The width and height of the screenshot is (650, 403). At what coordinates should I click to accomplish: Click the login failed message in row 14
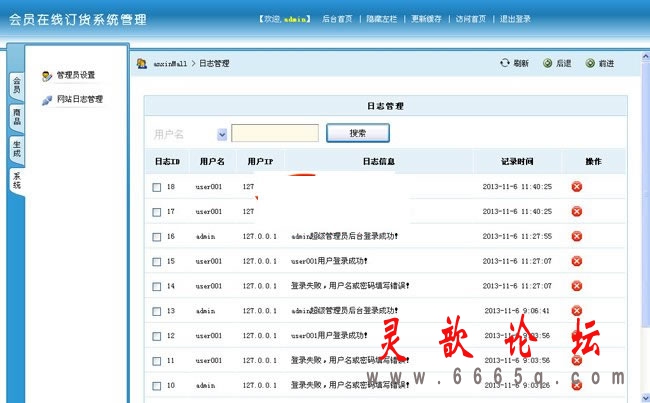(x=350, y=286)
